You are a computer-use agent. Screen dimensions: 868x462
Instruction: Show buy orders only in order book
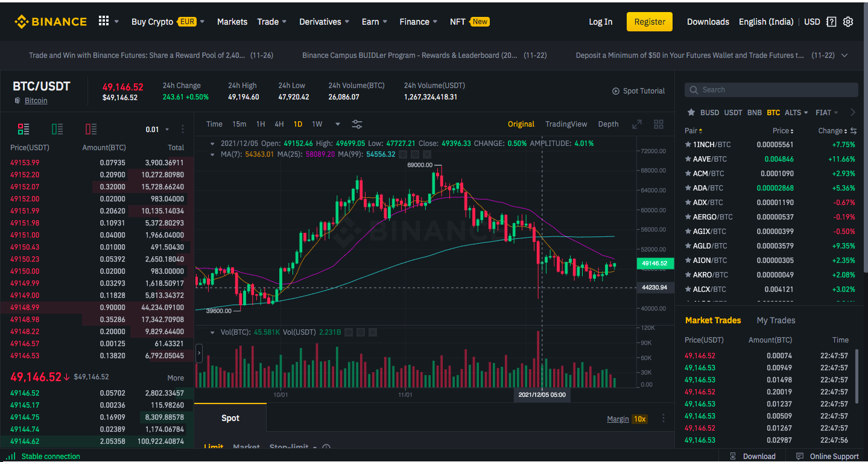57,128
